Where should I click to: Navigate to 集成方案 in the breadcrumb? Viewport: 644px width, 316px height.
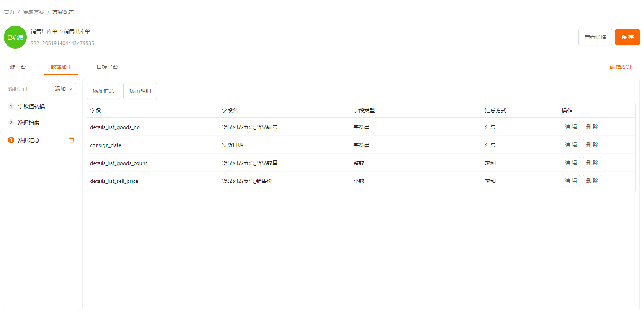tap(34, 12)
